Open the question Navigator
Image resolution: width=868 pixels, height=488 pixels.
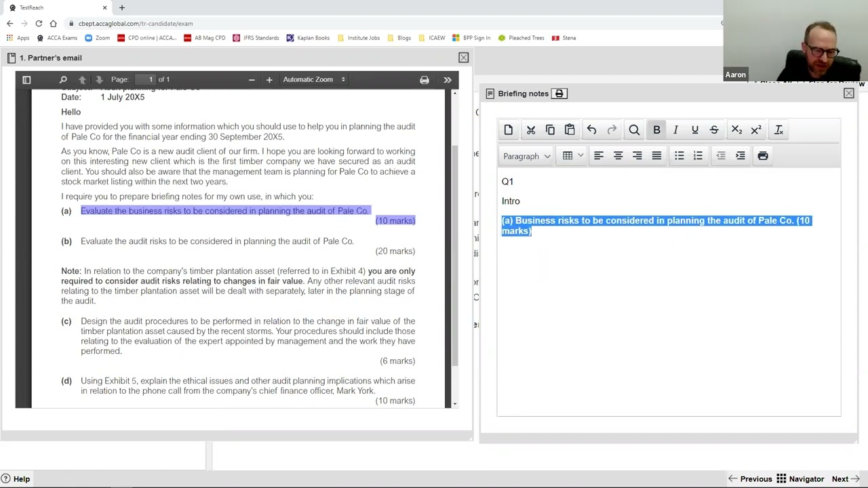pyautogui.click(x=800, y=479)
